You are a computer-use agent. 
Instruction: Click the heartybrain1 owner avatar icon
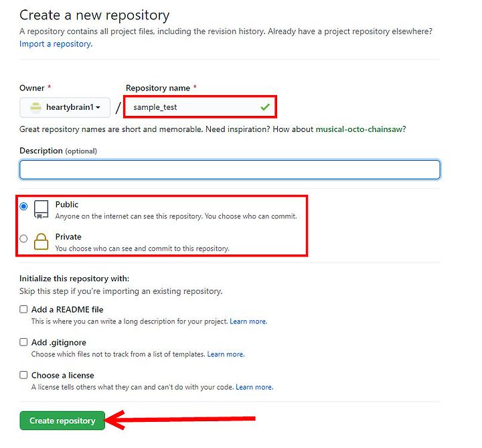point(35,107)
